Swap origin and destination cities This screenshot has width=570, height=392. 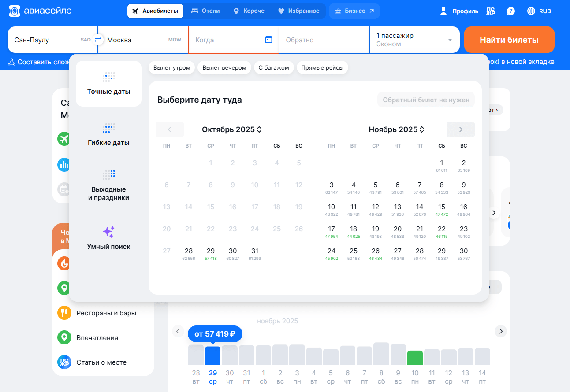point(98,40)
